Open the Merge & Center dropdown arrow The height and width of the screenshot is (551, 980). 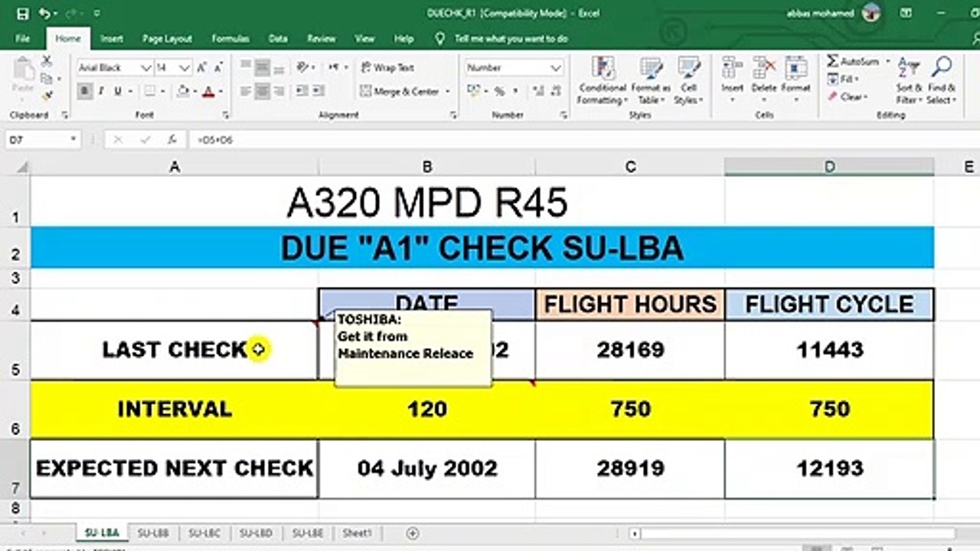[x=448, y=91]
